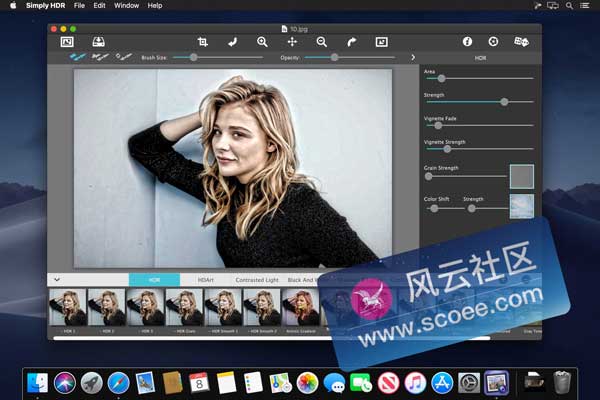This screenshot has width=600, height=400.
Task: Click the redo arrow icon
Action: [352, 42]
